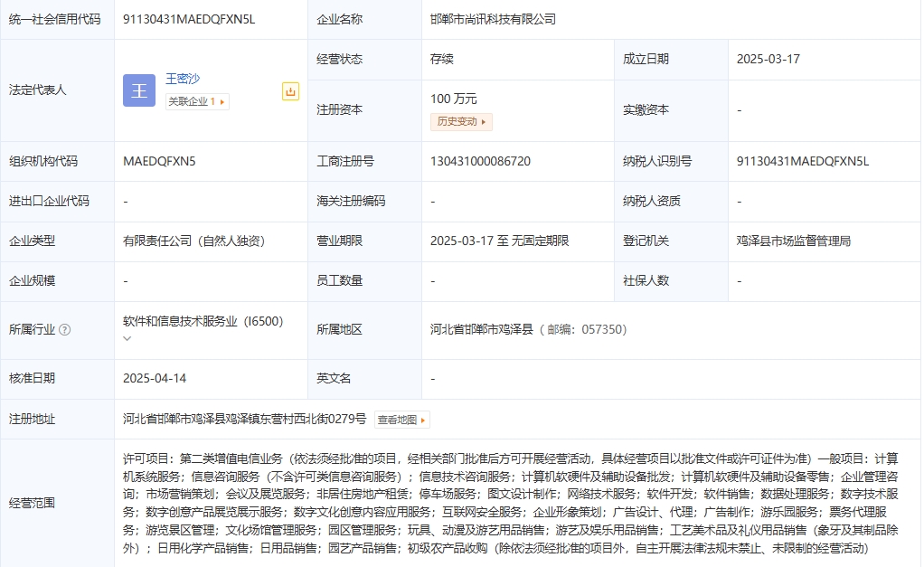Click the region 河北省邯郸市鸡泽县 text
The height and width of the screenshot is (567, 924).
click(x=482, y=329)
